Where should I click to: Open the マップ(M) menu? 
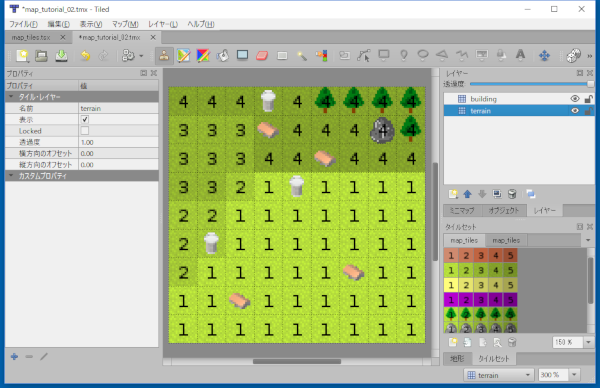coord(125,24)
